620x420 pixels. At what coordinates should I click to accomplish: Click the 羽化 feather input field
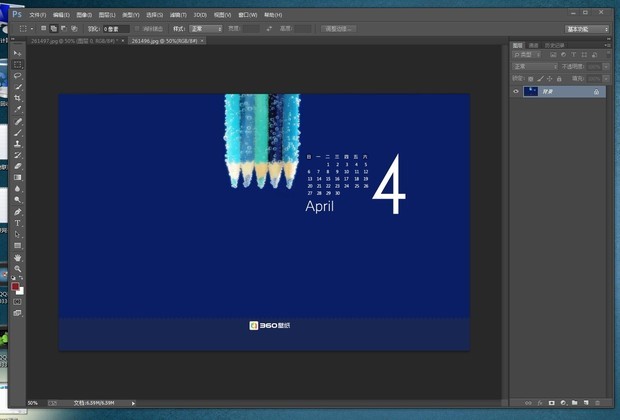(117, 29)
